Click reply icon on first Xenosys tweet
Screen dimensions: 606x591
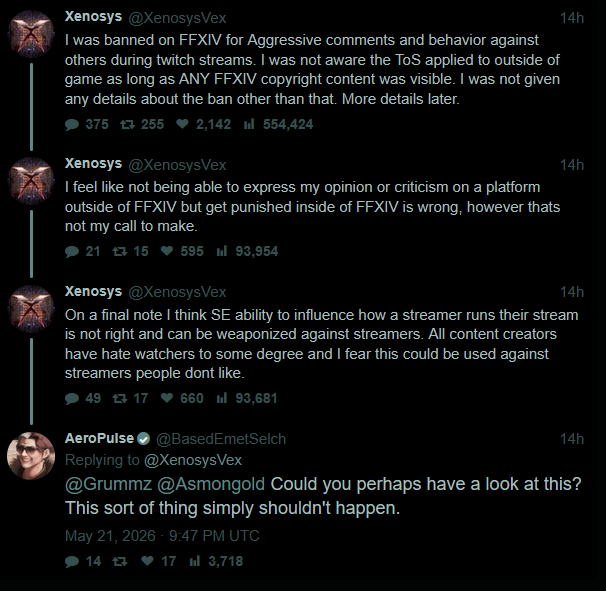[72, 124]
